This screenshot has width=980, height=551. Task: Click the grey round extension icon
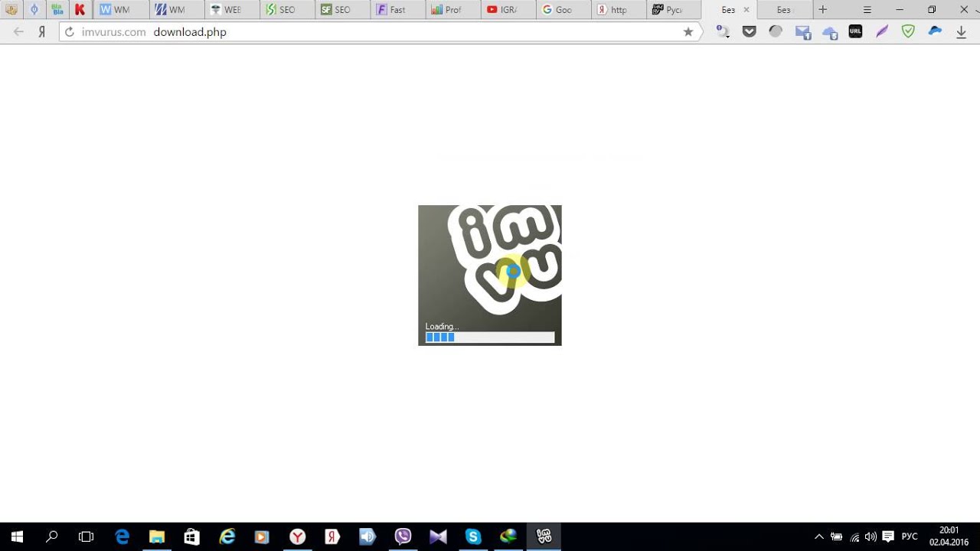point(776,32)
